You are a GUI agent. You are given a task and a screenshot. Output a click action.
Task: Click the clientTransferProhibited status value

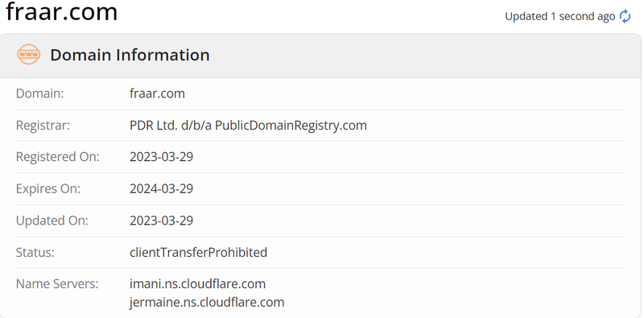[x=198, y=252]
